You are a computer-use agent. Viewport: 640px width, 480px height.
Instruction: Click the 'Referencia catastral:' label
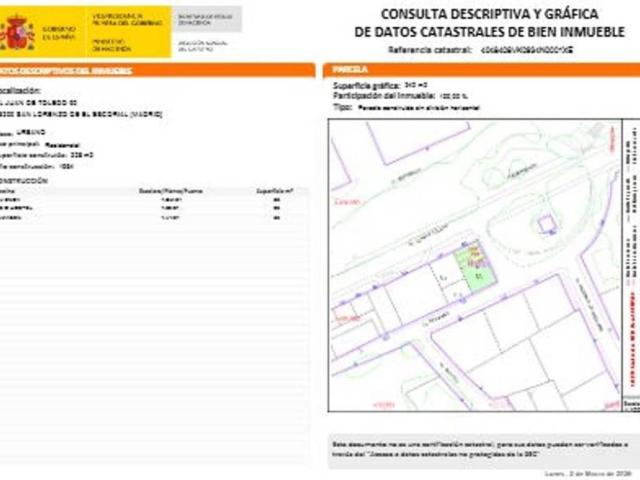[x=430, y=50]
